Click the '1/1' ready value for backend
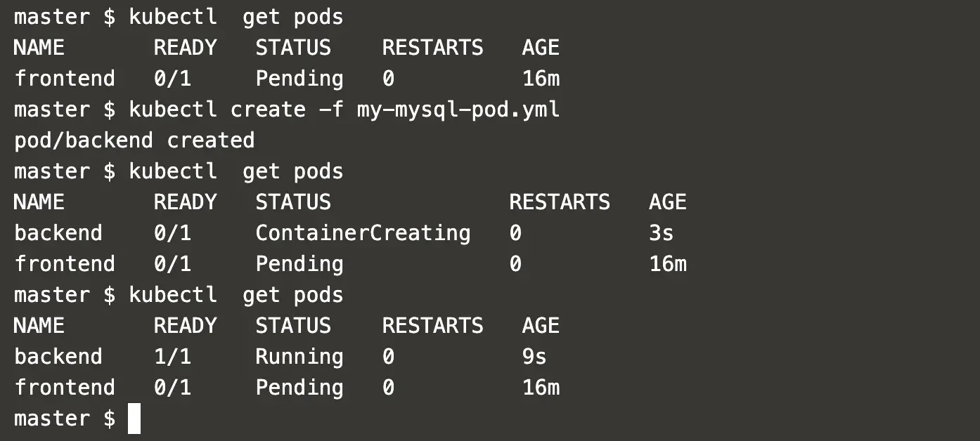 [172, 357]
